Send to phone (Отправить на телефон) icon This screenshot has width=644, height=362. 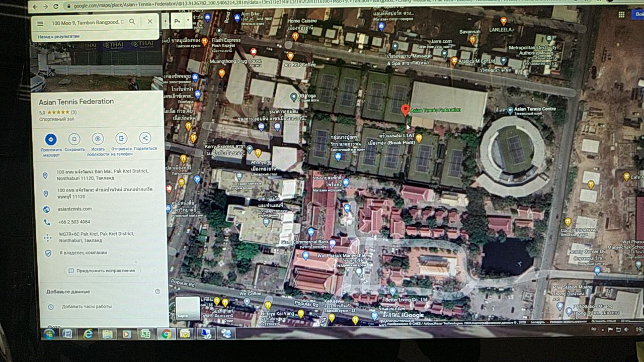(x=121, y=138)
